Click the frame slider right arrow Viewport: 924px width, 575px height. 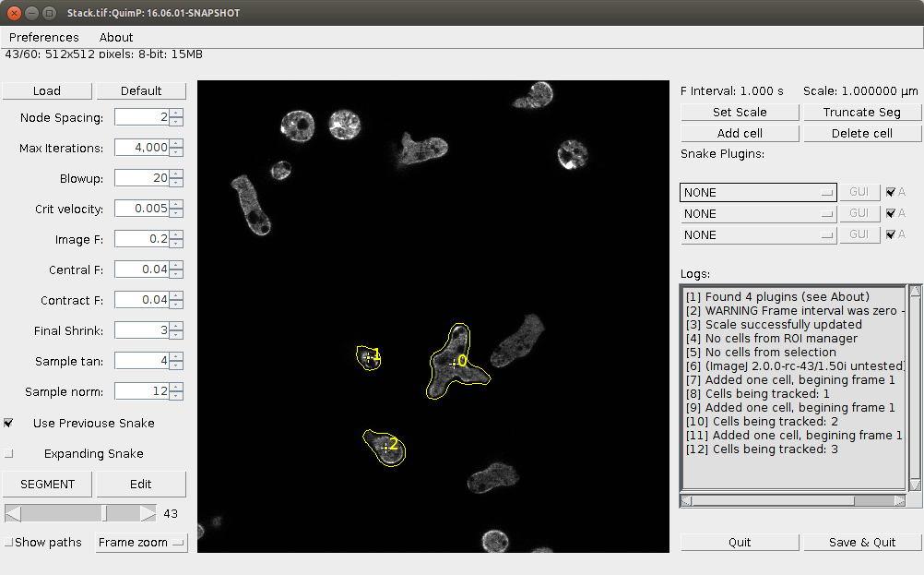[148, 513]
